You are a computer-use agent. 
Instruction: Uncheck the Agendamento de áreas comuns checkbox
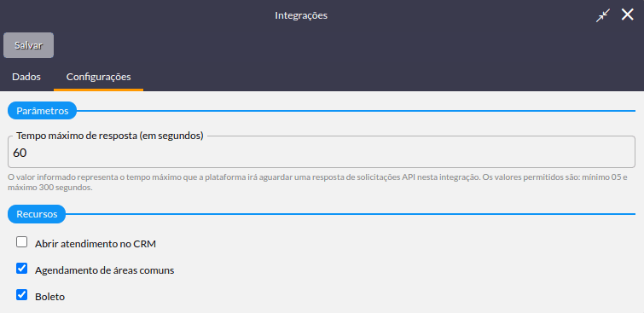pyautogui.click(x=22, y=269)
